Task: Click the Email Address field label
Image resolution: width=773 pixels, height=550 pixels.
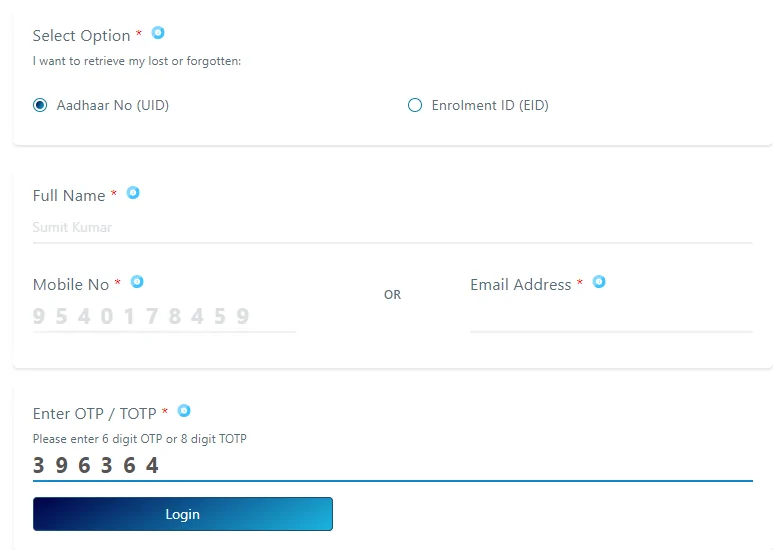Action: (x=521, y=285)
